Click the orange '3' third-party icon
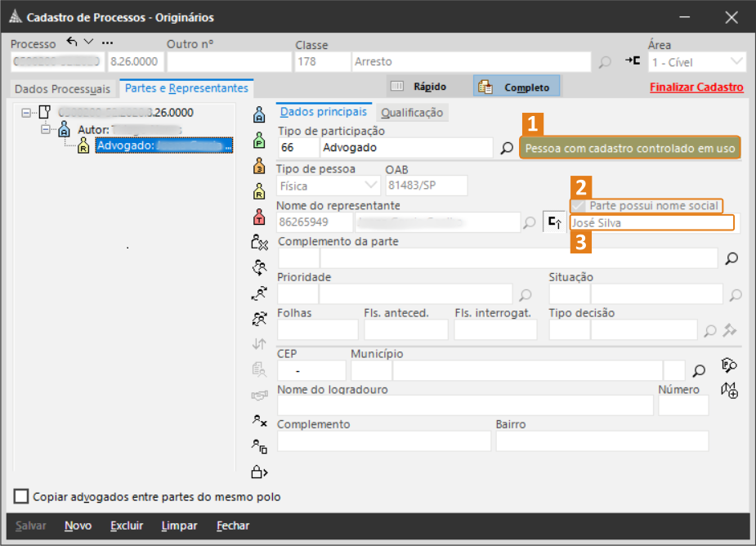This screenshot has width=756, height=546. click(x=259, y=166)
